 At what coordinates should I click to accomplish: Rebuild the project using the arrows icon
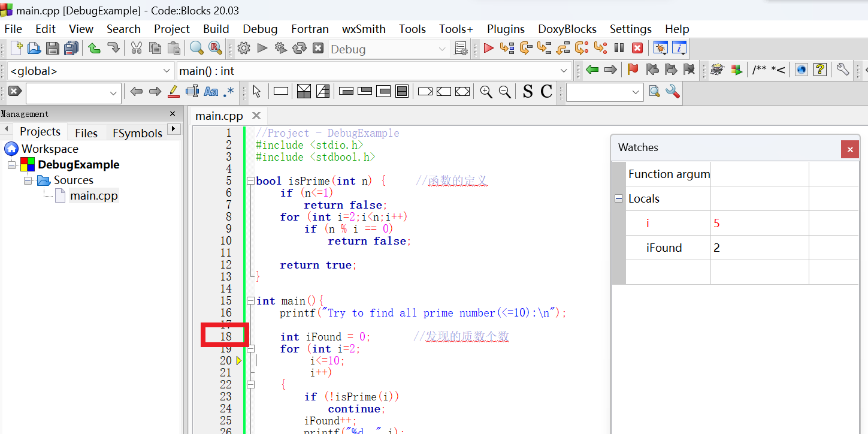click(x=300, y=48)
